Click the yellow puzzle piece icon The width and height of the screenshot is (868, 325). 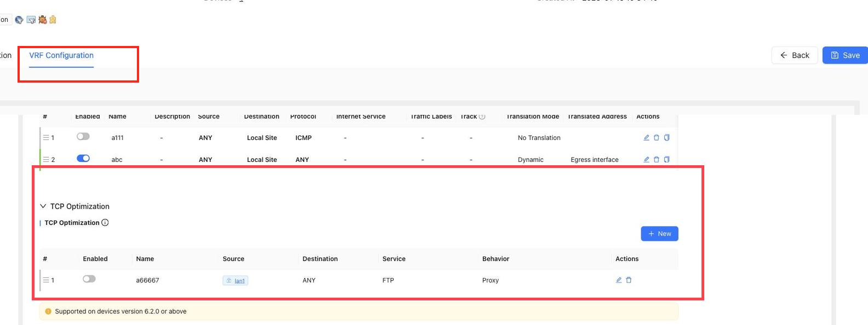[53, 20]
